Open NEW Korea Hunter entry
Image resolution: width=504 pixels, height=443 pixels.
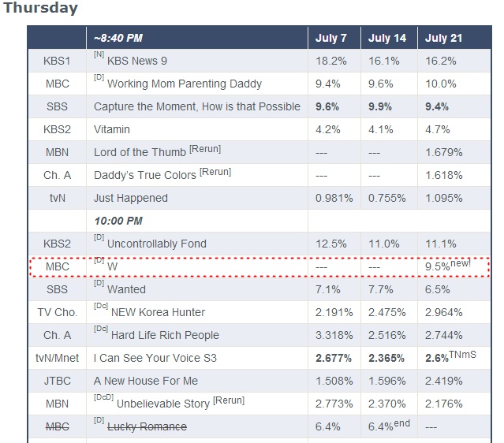click(x=158, y=312)
